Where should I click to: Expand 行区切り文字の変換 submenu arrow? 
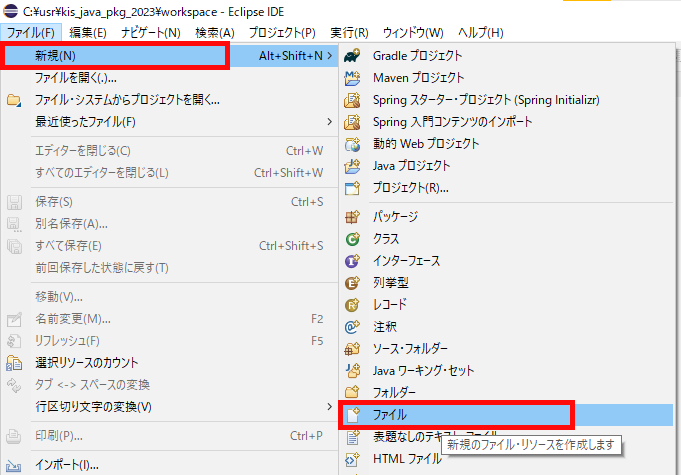click(330, 406)
